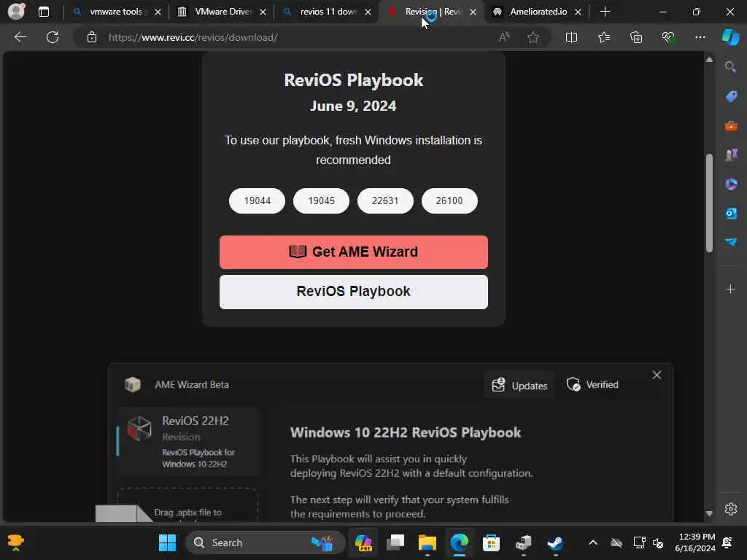Screen dimensions: 747x560
Task: Open sidebar shopping tag icon
Action: click(731, 96)
